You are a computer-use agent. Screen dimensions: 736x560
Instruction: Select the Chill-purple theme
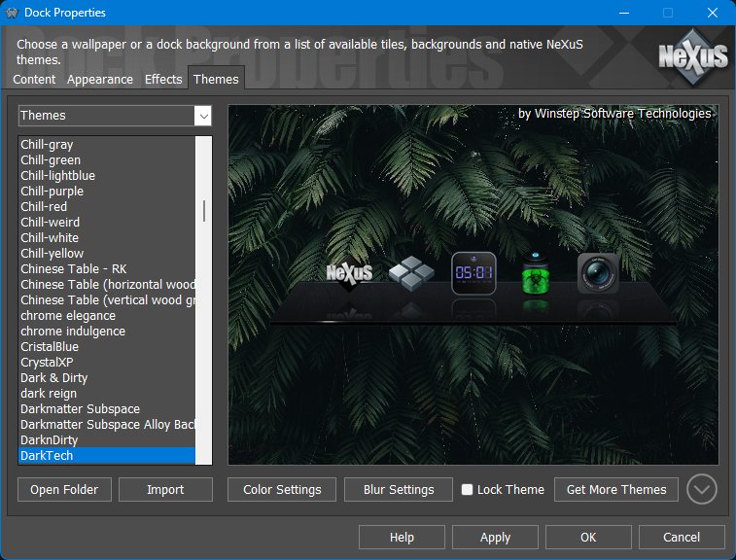(x=107, y=192)
